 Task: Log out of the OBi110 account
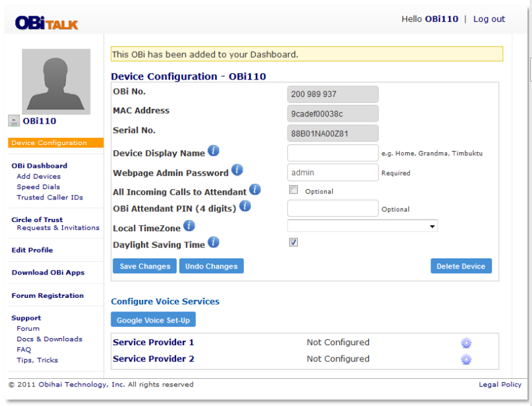(489, 19)
